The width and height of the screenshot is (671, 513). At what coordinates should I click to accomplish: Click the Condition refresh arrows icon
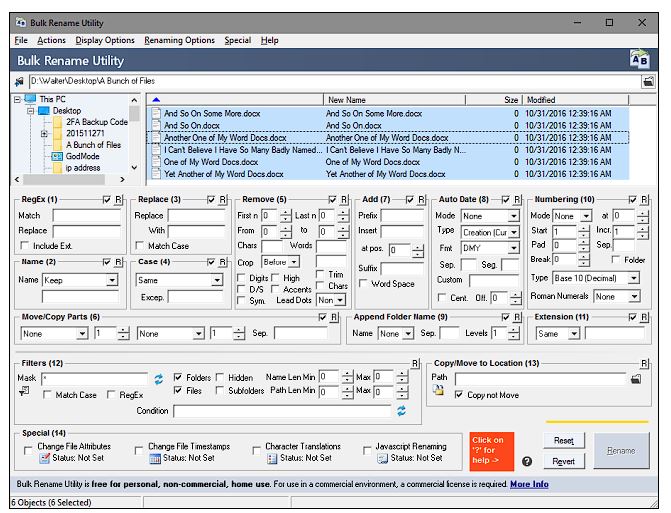tap(401, 411)
